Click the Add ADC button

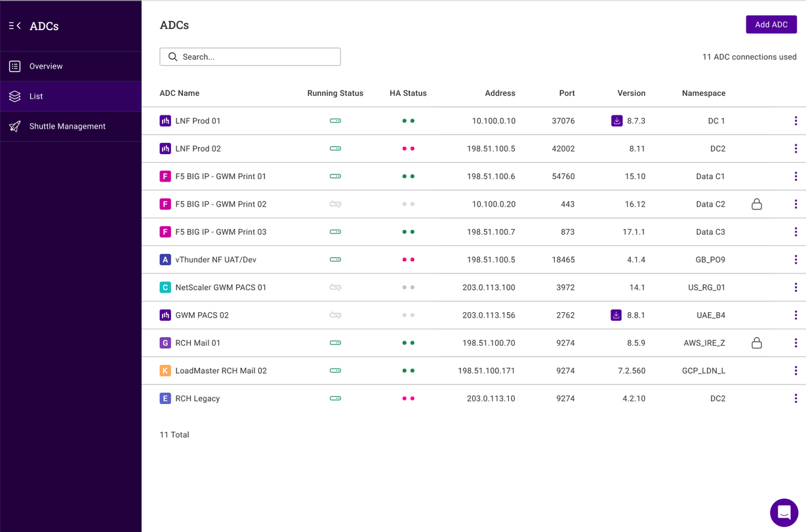(771, 24)
